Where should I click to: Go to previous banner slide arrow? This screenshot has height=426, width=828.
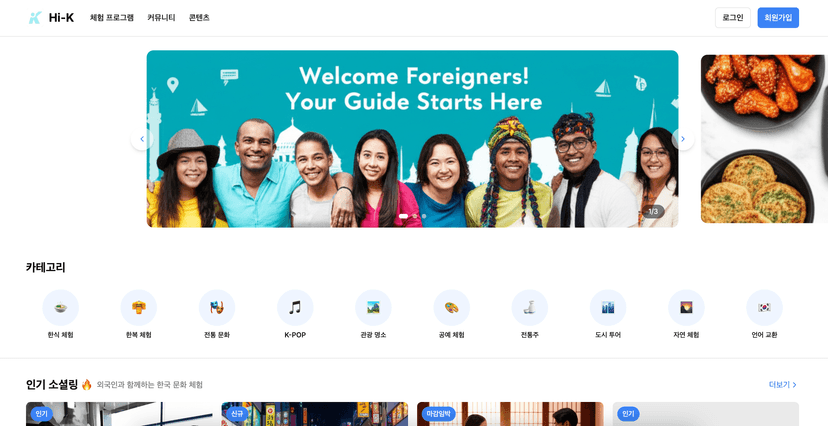[x=142, y=139]
